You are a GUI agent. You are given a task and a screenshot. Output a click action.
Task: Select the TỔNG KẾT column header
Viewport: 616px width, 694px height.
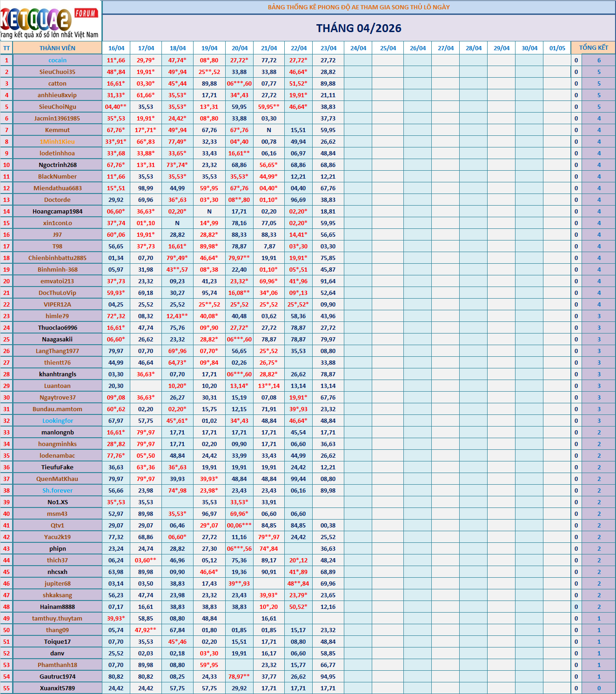click(593, 48)
